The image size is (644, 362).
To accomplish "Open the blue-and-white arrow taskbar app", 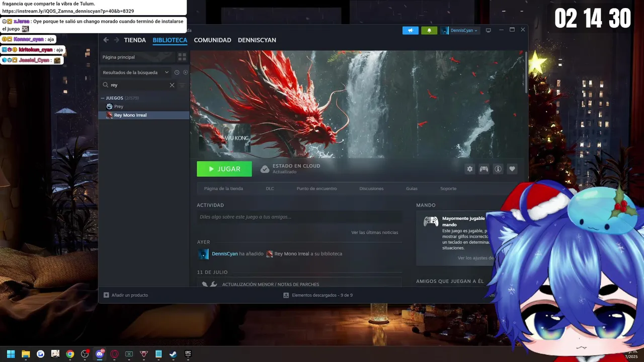I will (40, 354).
